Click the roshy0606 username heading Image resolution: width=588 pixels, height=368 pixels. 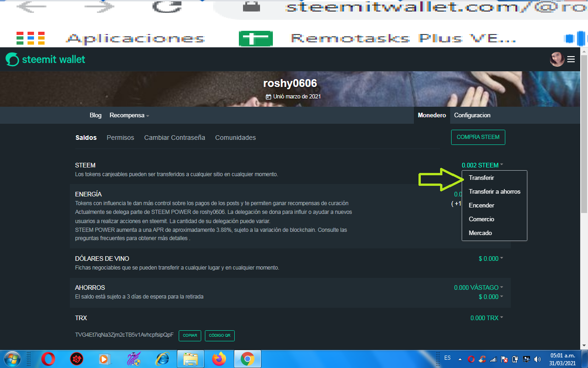[x=290, y=84]
